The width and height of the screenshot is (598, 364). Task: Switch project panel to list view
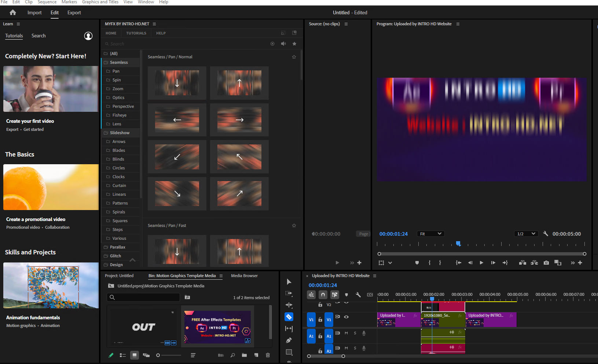pyautogui.click(x=123, y=355)
